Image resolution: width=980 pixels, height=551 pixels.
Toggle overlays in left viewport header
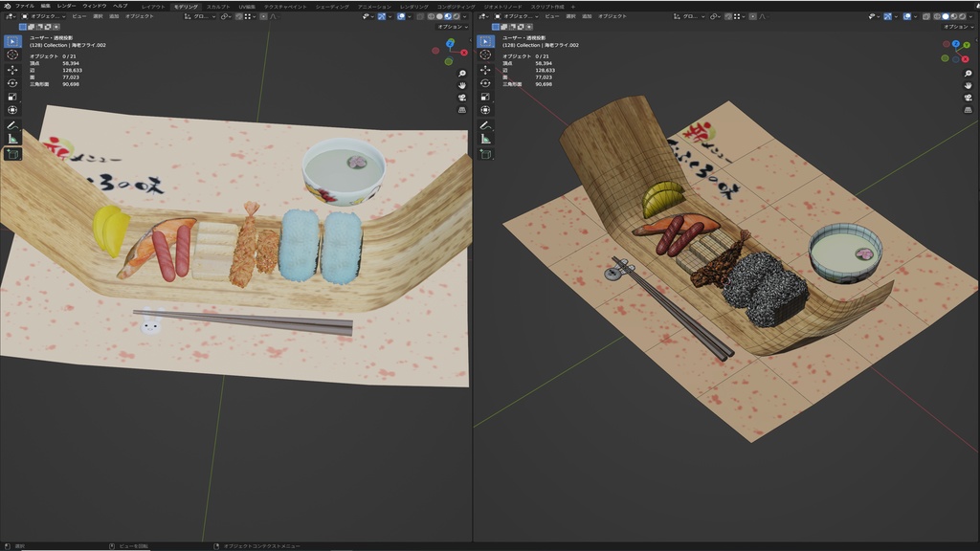[401, 16]
